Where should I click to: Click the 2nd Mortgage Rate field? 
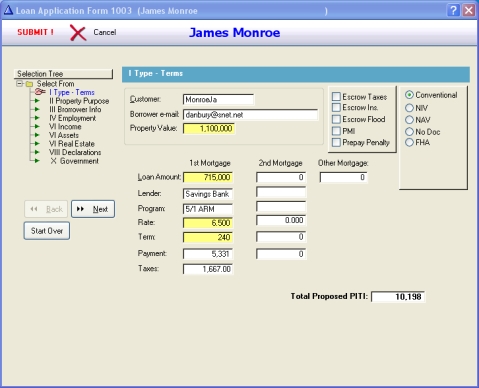[281, 220]
